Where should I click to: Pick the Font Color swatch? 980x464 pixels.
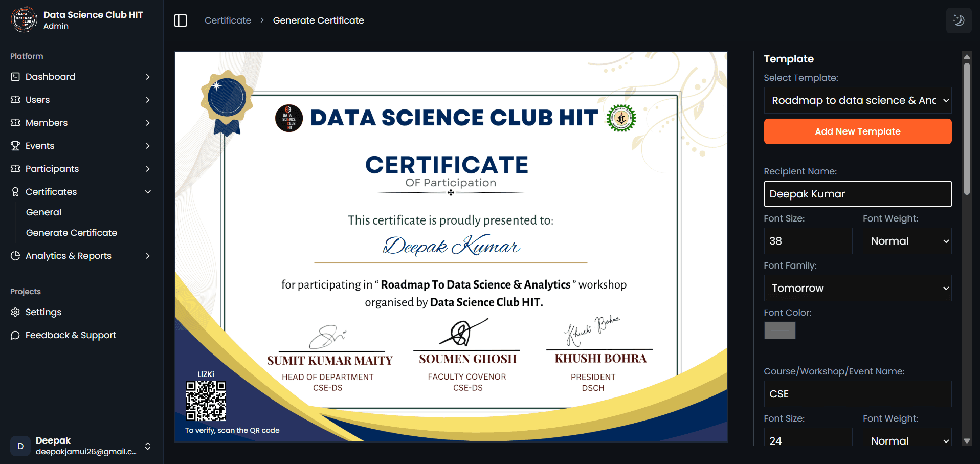[x=779, y=330]
